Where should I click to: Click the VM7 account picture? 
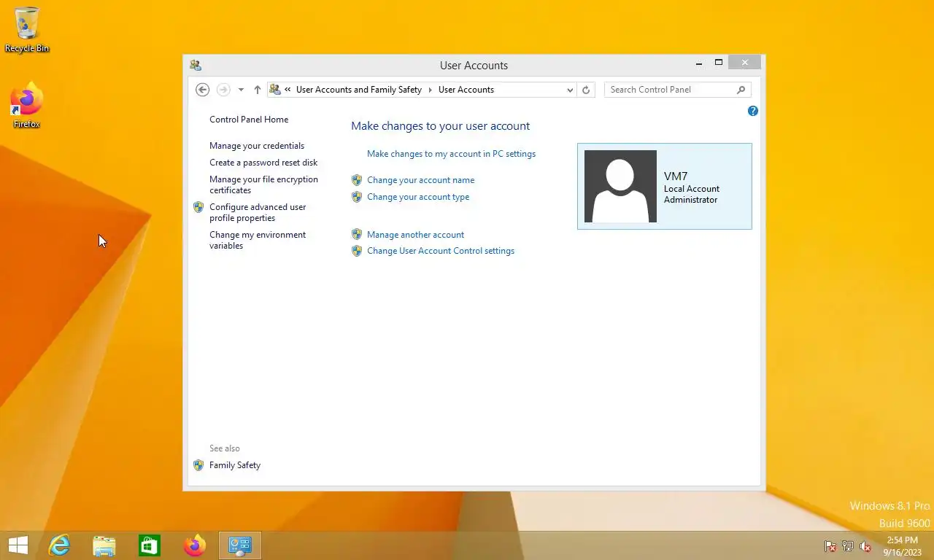coord(620,186)
